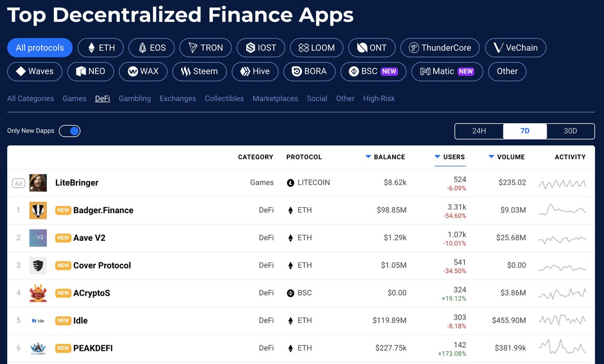
Task: Switch to the Social category
Action: [317, 99]
